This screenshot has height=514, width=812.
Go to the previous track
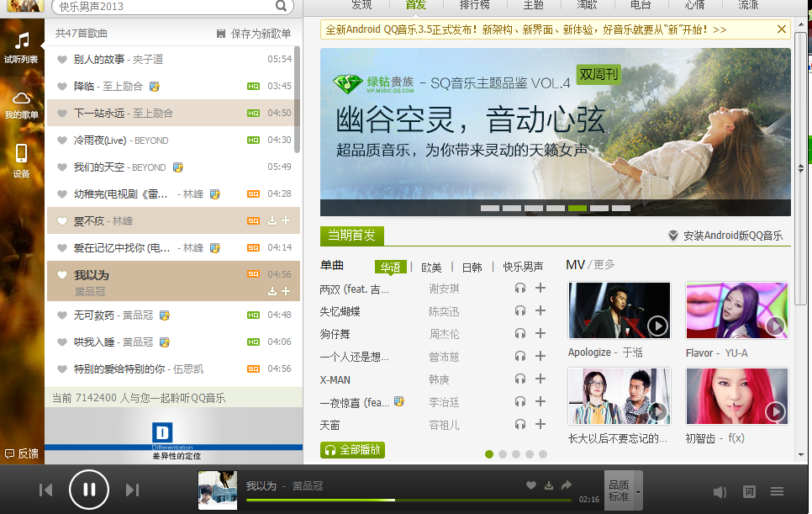tap(45, 490)
